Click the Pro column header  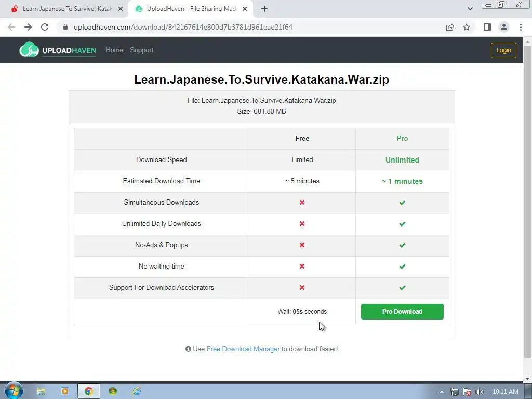tap(402, 138)
